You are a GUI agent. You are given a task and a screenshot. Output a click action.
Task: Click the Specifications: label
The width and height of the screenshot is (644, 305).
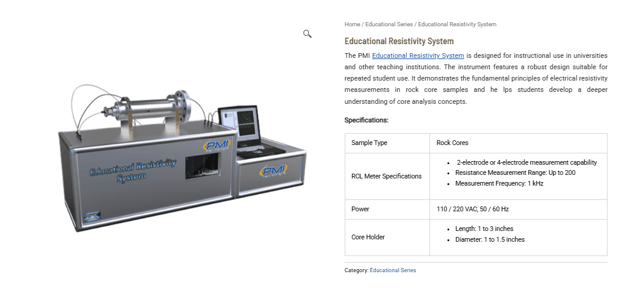(366, 121)
